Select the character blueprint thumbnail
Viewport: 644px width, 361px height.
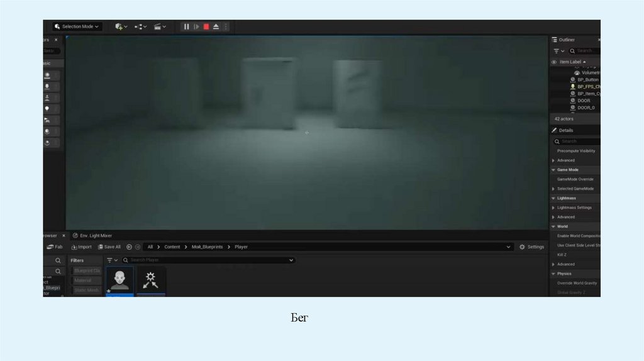119,281
